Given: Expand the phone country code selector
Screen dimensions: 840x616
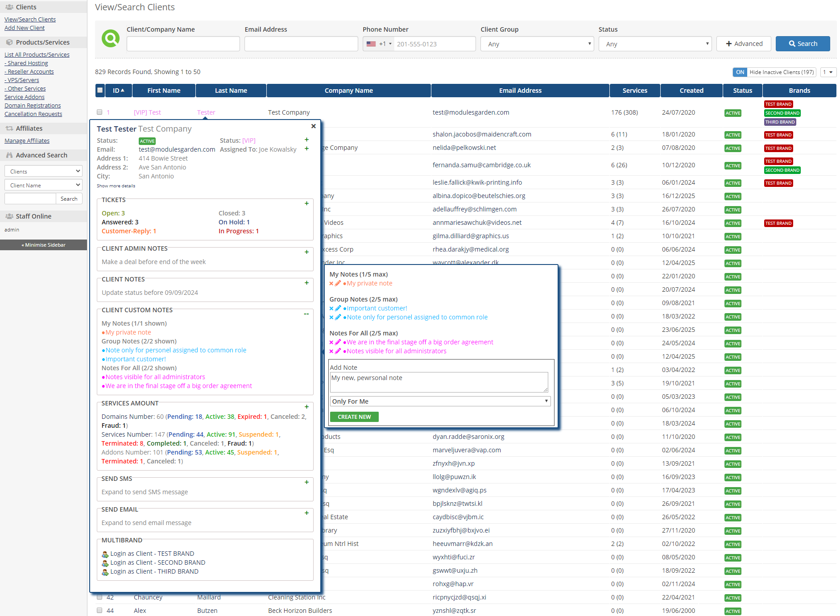Looking at the screenshot, I should [379, 44].
